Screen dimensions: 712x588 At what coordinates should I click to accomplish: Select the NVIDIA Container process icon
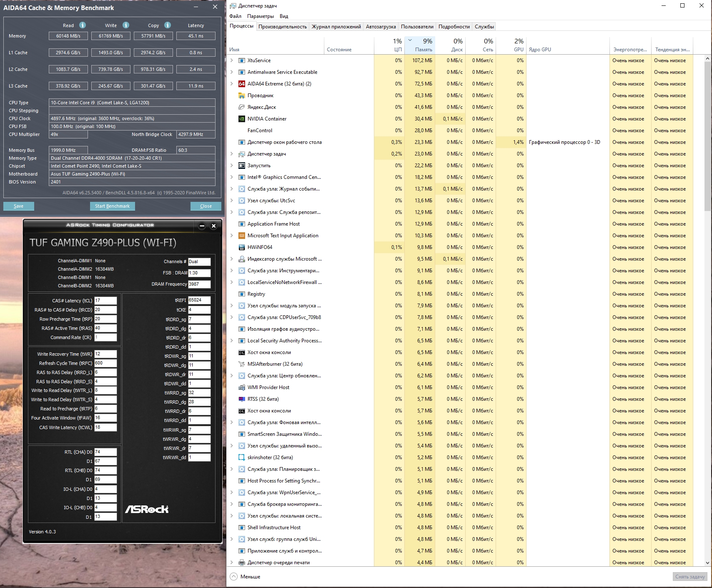[241, 119]
